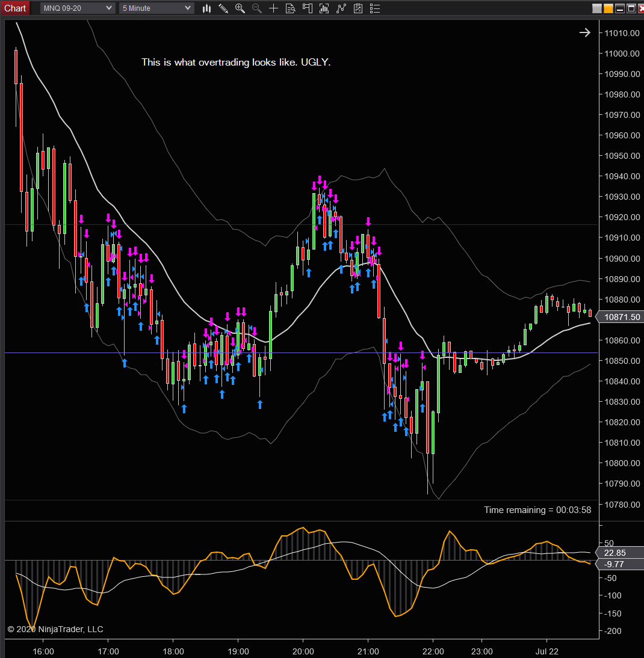This screenshot has width=644, height=658.
Task: Open the strategy performance icon
Action: (x=358, y=8)
